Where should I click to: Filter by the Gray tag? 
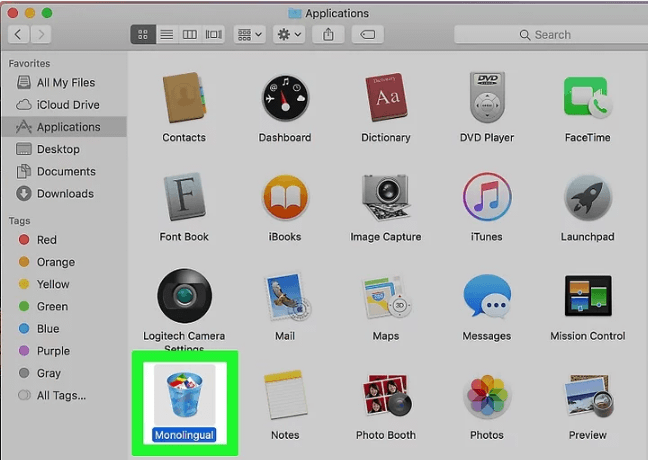point(64,373)
